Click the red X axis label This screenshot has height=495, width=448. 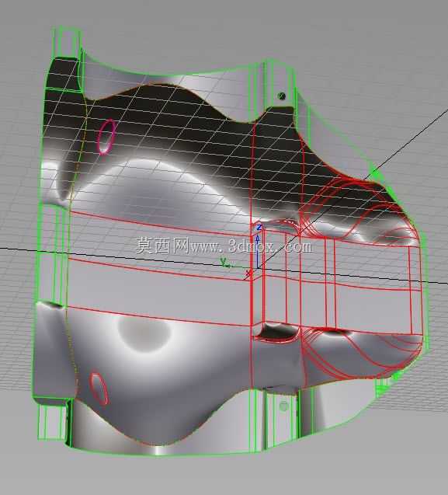(248, 274)
